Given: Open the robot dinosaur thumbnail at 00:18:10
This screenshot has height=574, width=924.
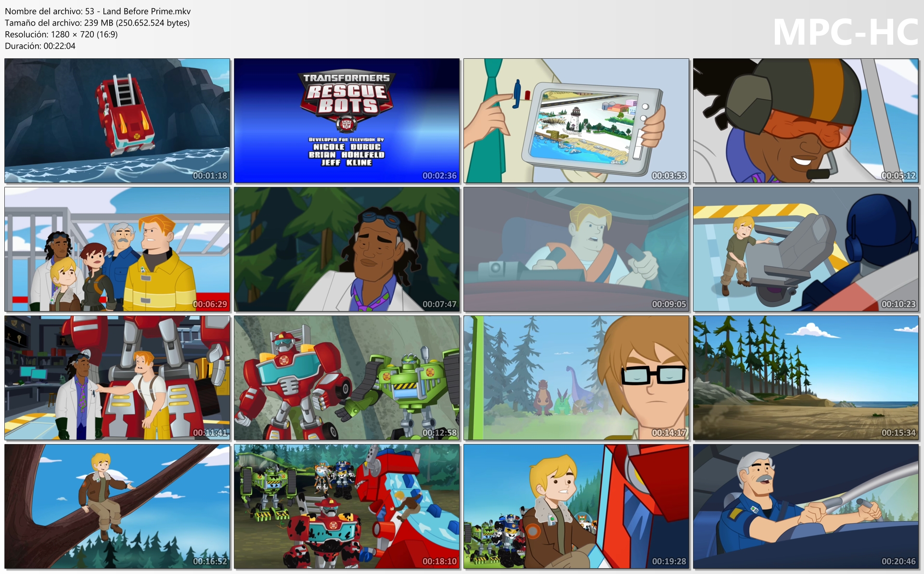Looking at the screenshot, I should click(347, 507).
